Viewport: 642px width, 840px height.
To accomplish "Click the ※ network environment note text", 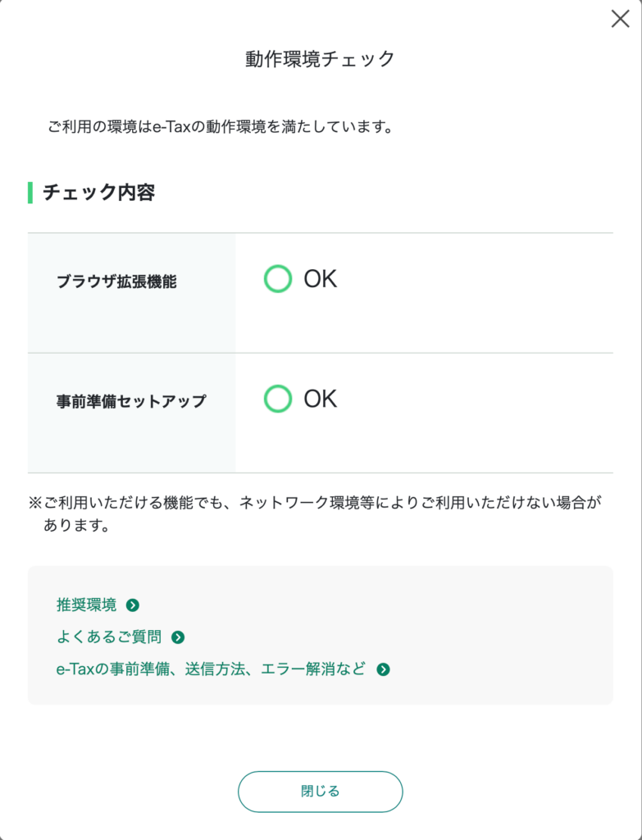I will [x=320, y=504].
